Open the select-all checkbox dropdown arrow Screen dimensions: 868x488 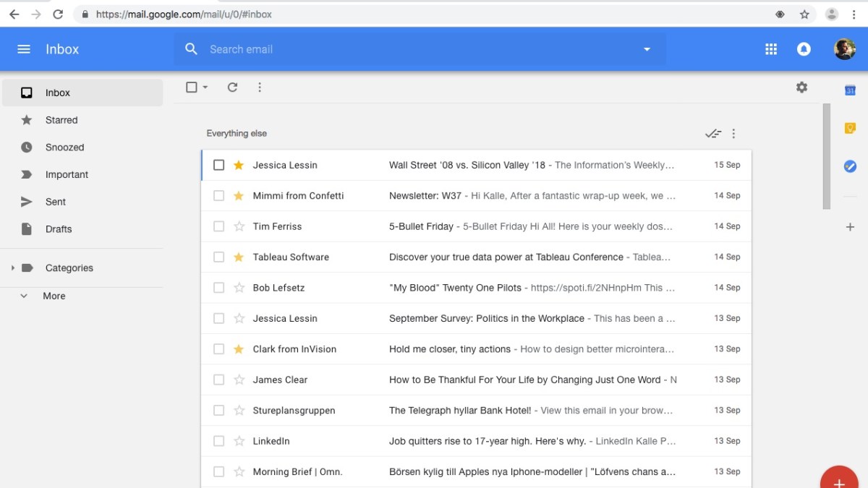point(205,87)
